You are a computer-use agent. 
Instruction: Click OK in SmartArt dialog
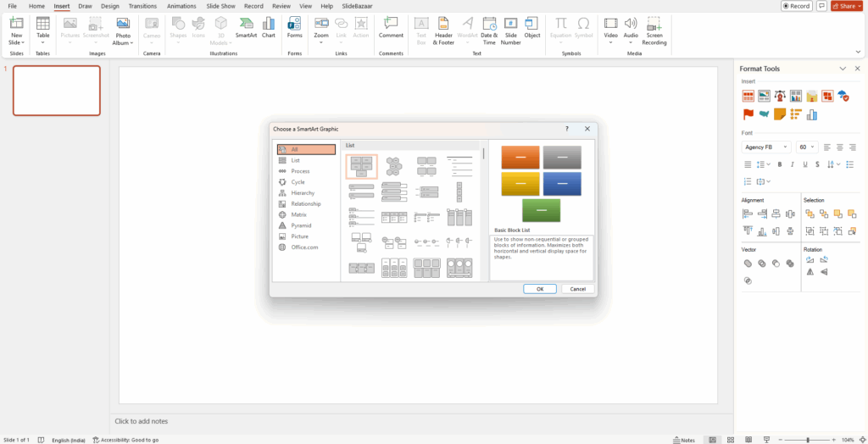540,289
